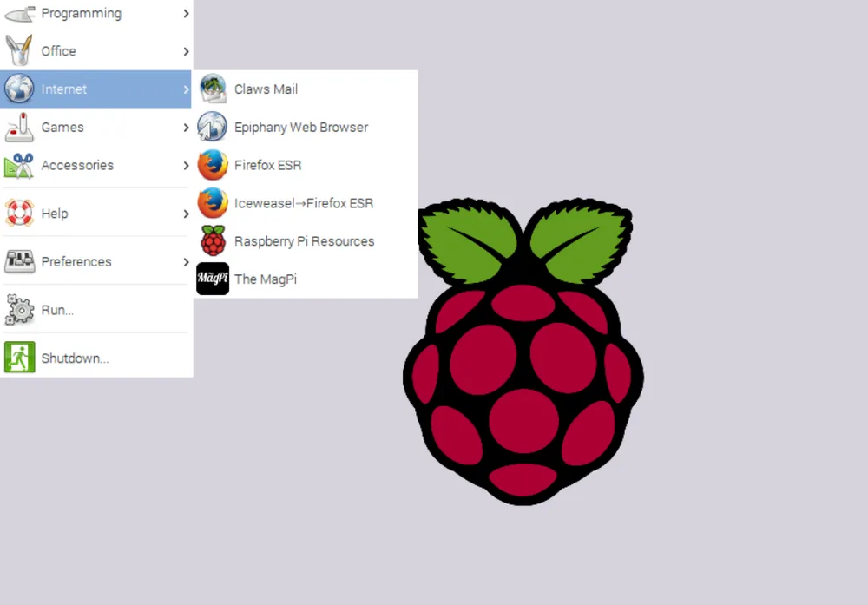Click the Iceweasel Firefox icon
Image resolution: width=868 pixels, height=605 pixels.
tap(213, 203)
